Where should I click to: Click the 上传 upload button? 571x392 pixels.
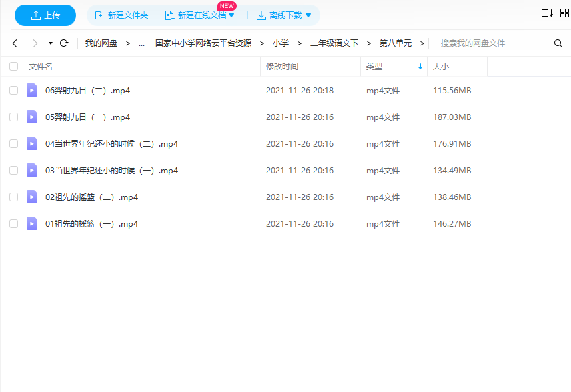coord(45,15)
